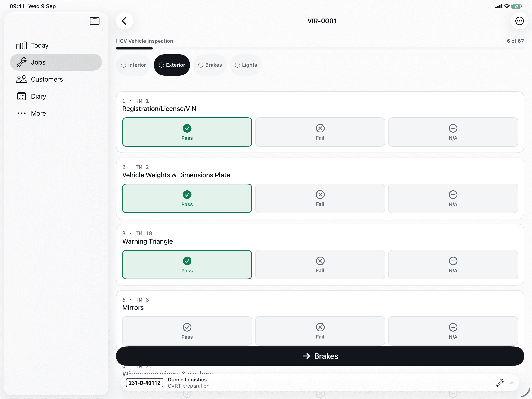Screen dimensions: 532x399
Task: Switch to the Lights section tab
Action: click(246, 65)
